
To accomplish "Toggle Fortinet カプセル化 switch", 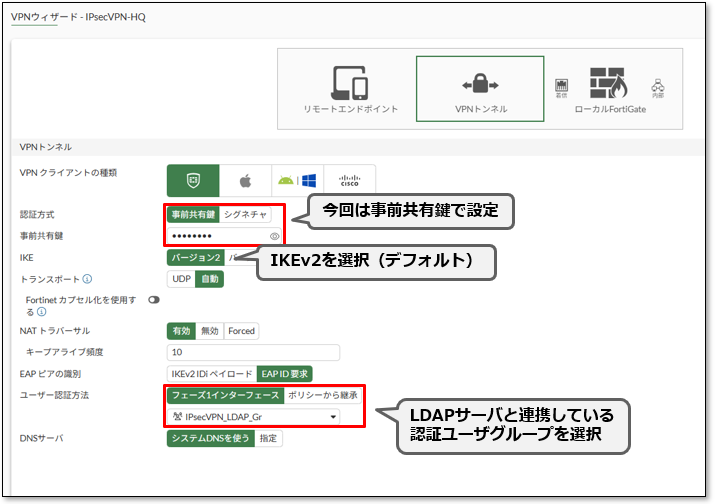I will click(155, 299).
